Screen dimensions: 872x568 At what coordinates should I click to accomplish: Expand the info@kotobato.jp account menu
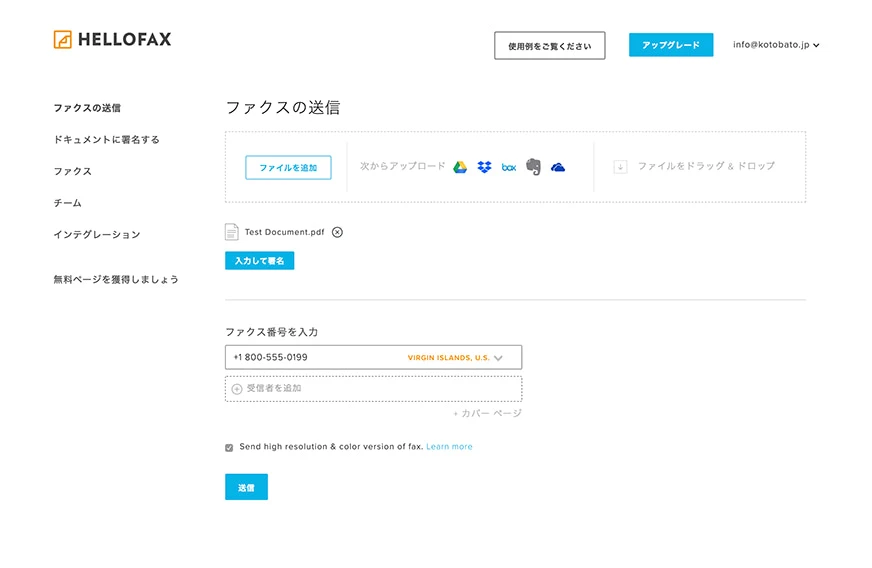click(x=776, y=45)
